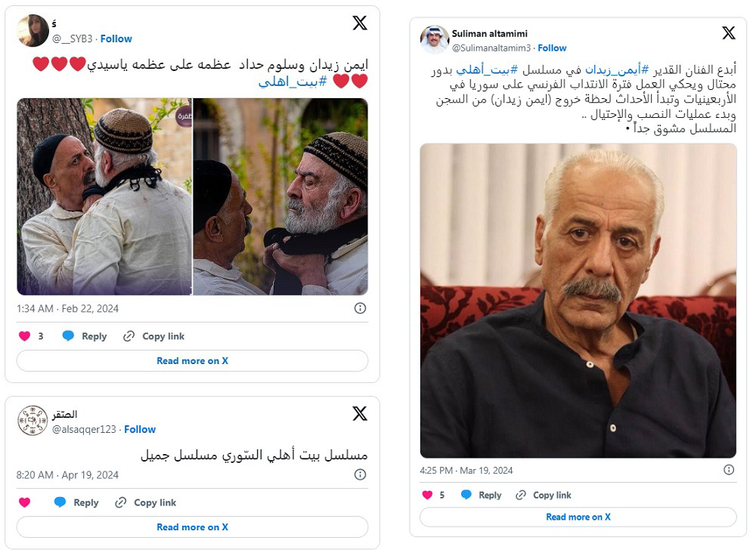Image resolution: width=756 pixels, height=559 pixels.
Task: Reply to the Feb 22 tweet
Action: coord(85,336)
